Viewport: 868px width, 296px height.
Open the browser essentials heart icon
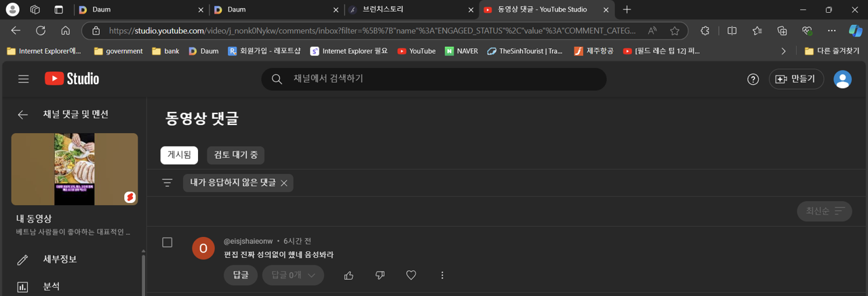[807, 31]
